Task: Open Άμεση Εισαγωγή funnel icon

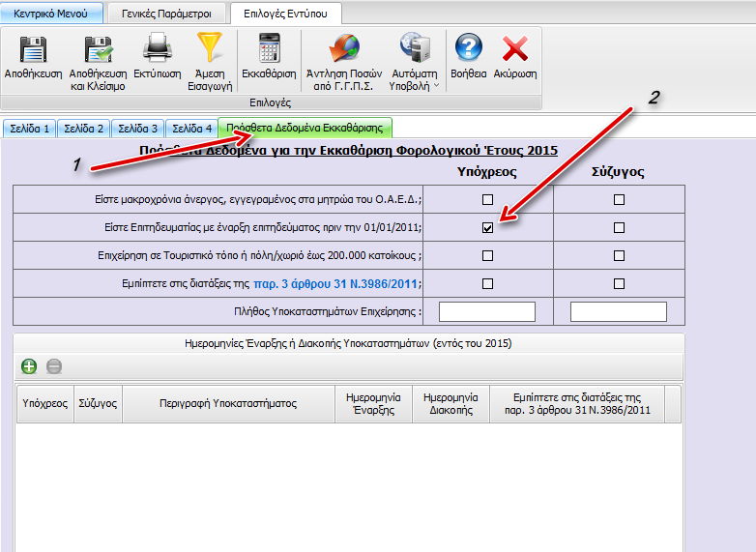Action: click(210, 50)
